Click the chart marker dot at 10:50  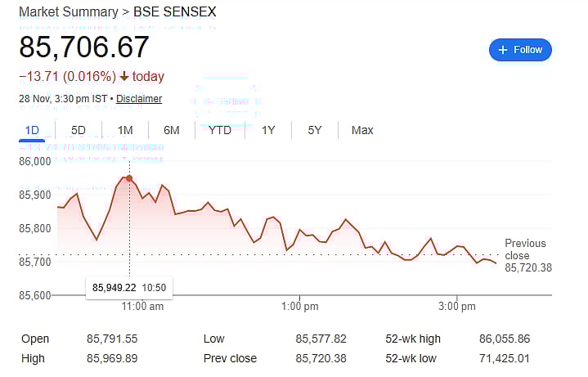click(x=129, y=178)
